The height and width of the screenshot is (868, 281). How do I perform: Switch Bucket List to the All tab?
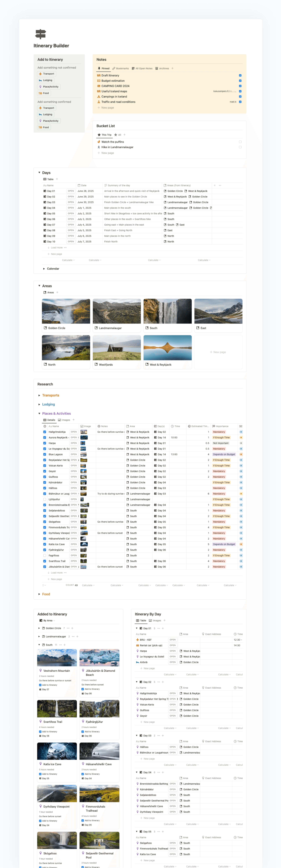[118, 135]
